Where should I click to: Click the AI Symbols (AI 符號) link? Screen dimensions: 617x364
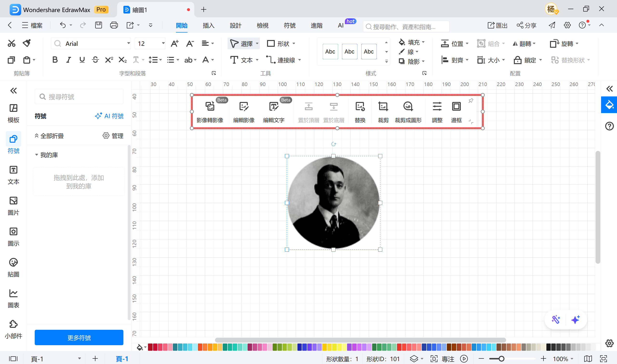pyautogui.click(x=109, y=116)
